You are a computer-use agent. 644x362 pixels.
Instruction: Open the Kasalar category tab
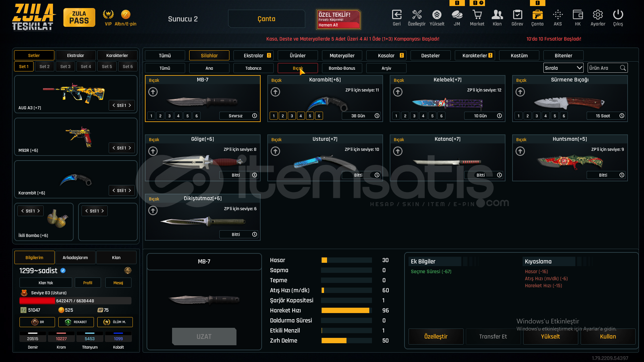click(386, 56)
